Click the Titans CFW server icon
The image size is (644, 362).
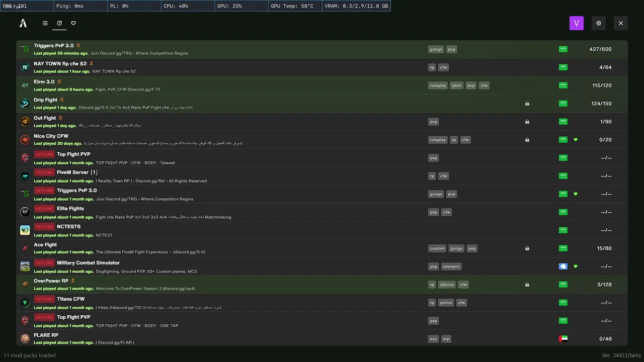[25, 303]
